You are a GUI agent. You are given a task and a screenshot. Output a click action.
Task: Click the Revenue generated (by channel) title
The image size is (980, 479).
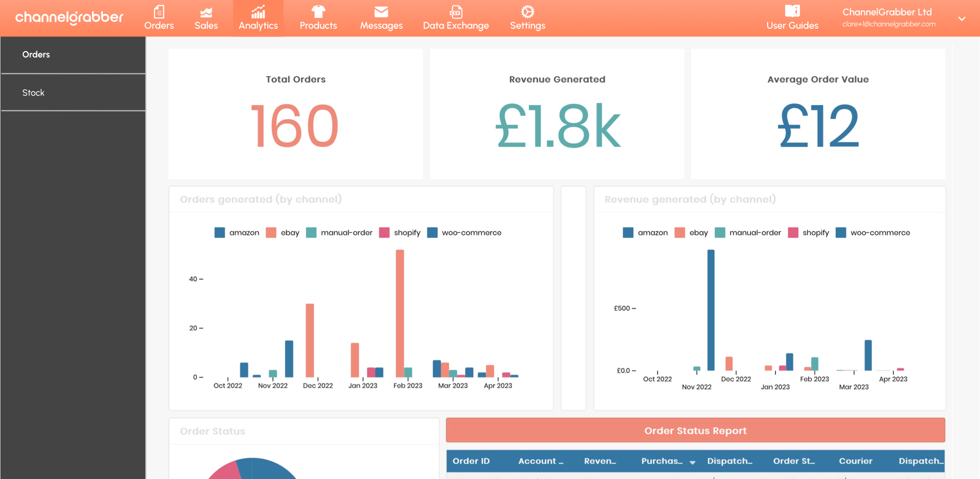[690, 199]
